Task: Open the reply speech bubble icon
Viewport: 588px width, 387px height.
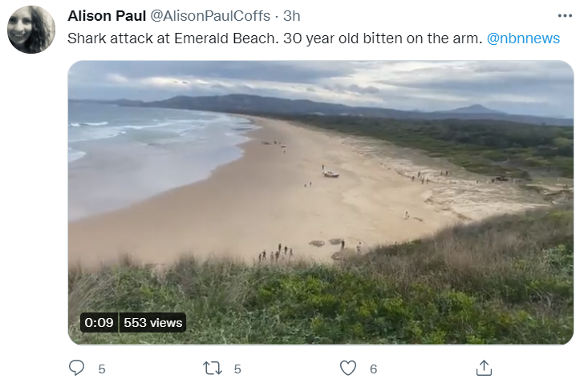Action: pos(76,369)
